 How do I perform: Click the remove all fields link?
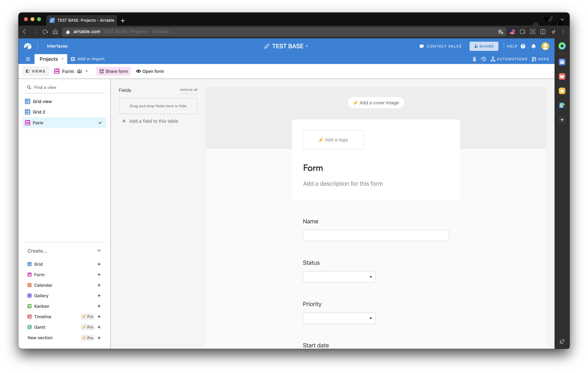click(189, 90)
